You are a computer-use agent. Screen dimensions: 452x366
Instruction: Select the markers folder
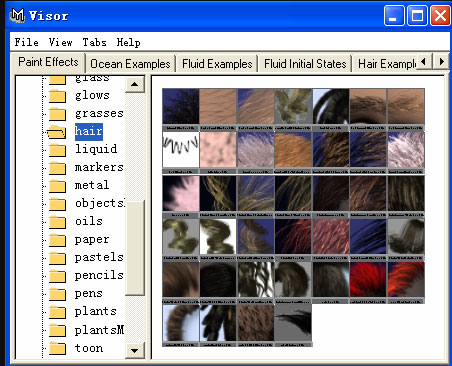coord(99,167)
